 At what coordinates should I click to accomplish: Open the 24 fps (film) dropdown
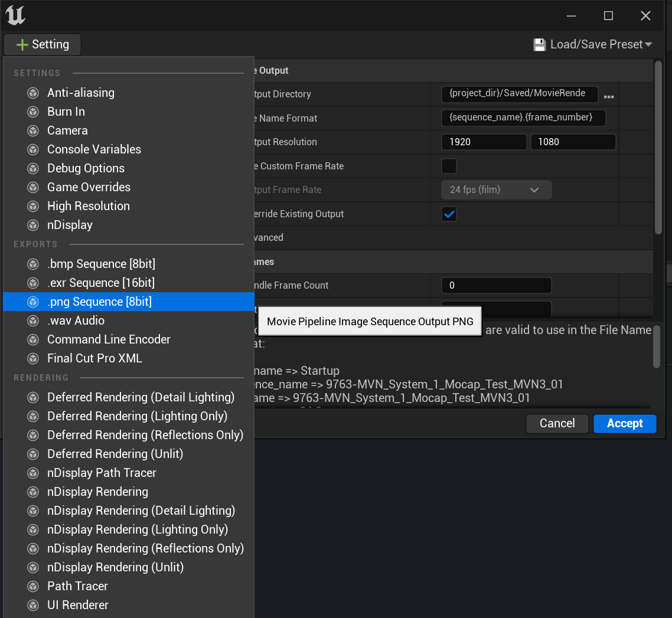496,189
